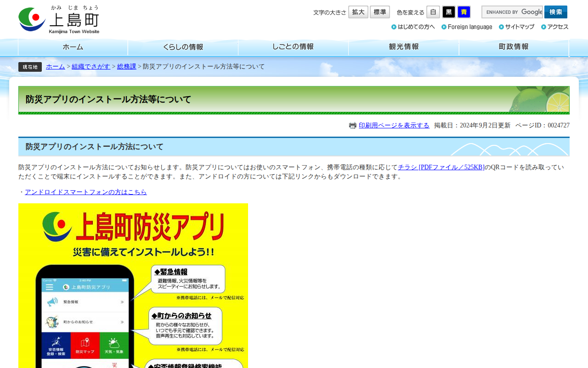This screenshot has width=588, height=368.
Task: Open Foreign language page
Action: tap(467, 27)
